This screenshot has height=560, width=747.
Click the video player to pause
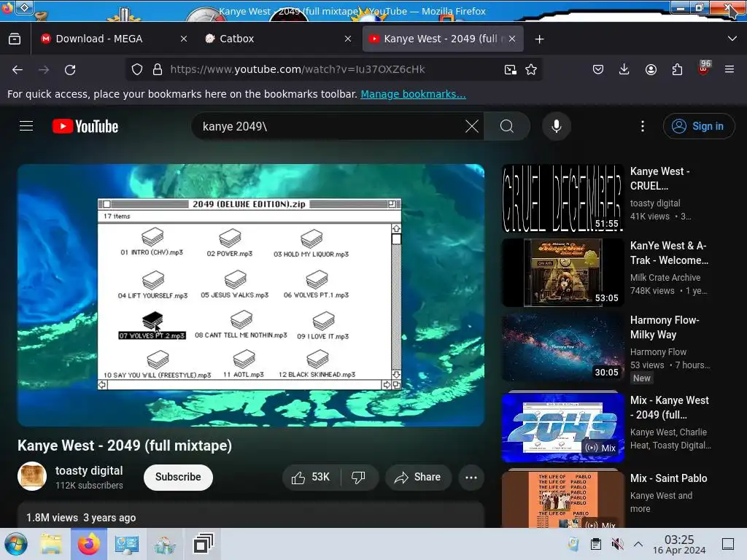click(251, 295)
